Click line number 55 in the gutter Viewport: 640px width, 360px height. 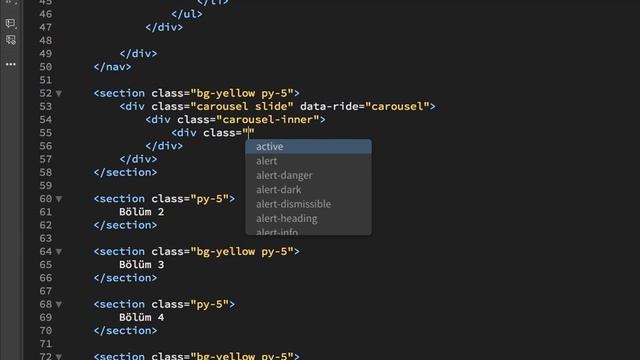point(46,133)
